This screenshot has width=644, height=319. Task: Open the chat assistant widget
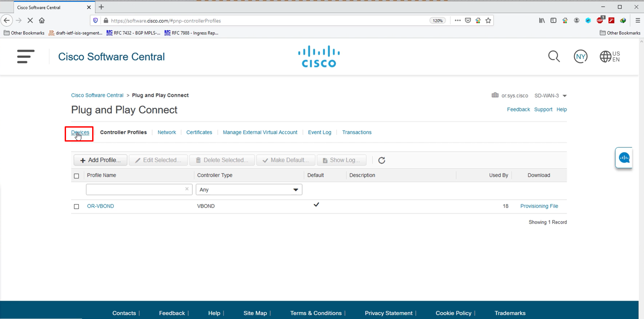(x=624, y=158)
